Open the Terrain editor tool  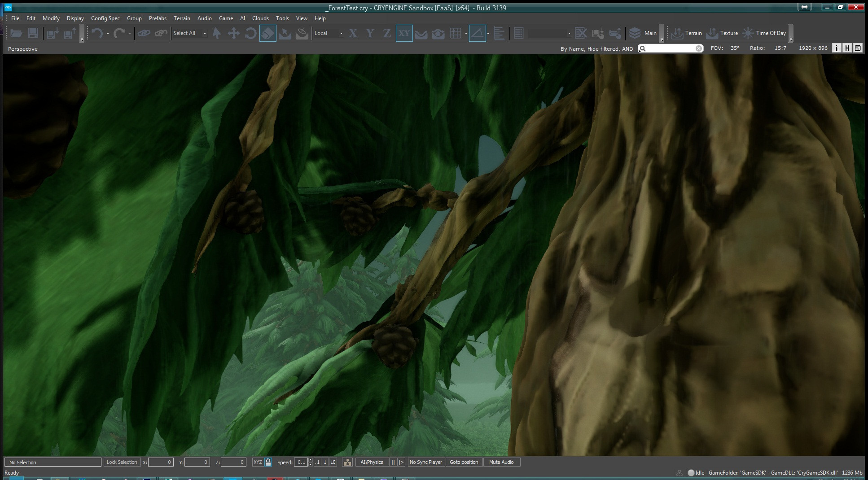point(686,33)
